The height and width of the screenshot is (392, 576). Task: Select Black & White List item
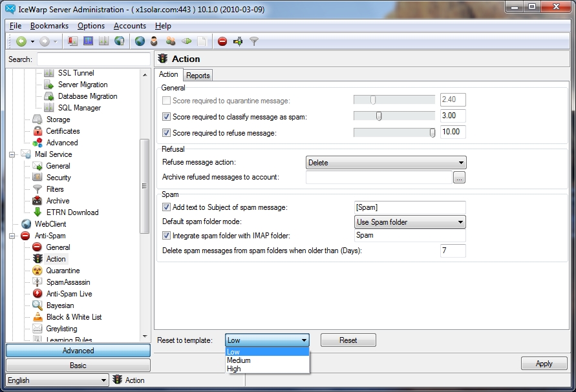pyautogui.click(x=74, y=317)
